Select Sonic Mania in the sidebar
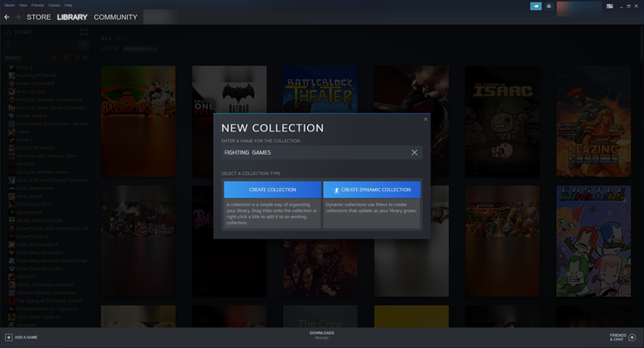Viewport: 644px width, 348px height. (x=29, y=196)
